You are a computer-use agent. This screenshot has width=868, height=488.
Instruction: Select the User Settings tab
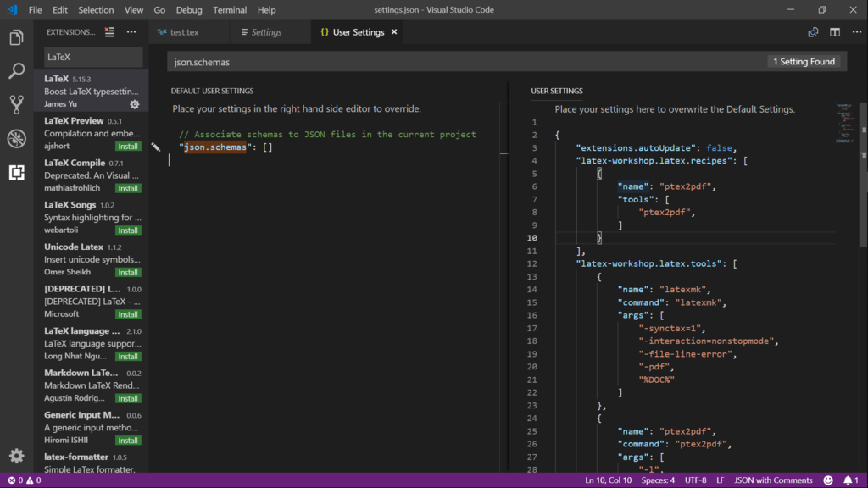[x=357, y=32]
